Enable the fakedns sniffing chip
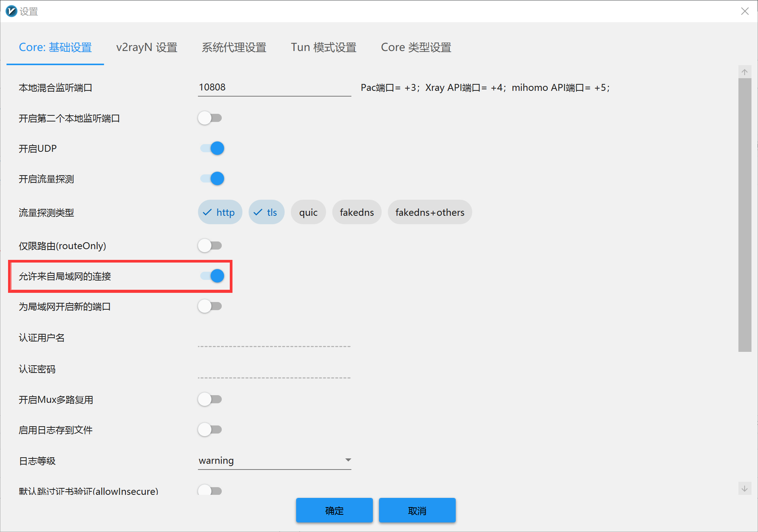This screenshot has height=532, width=758. point(356,212)
